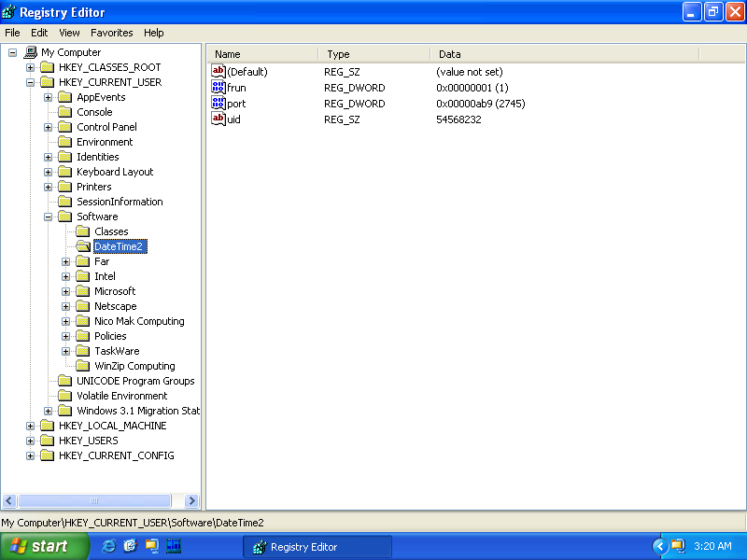The width and height of the screenshot is (747, 560).
Task: Sort values by the Type column header
Action: [374, 54]
